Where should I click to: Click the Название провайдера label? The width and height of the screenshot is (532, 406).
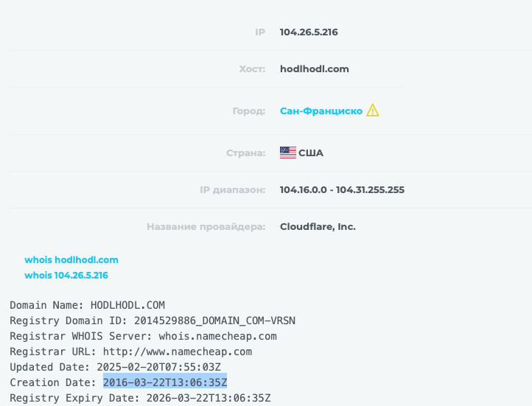(206, 227)
